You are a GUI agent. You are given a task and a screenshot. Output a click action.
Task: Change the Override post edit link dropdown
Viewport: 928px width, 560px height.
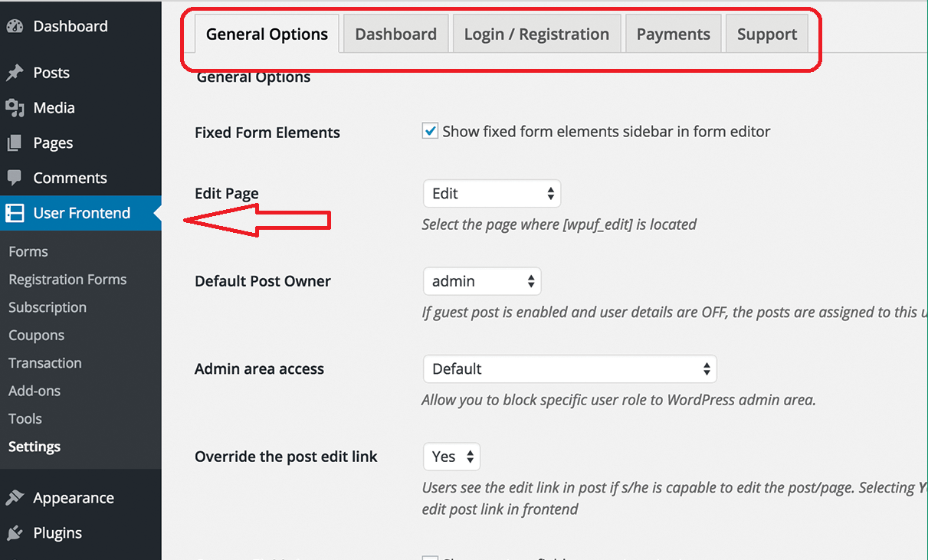tap(451, 457)
